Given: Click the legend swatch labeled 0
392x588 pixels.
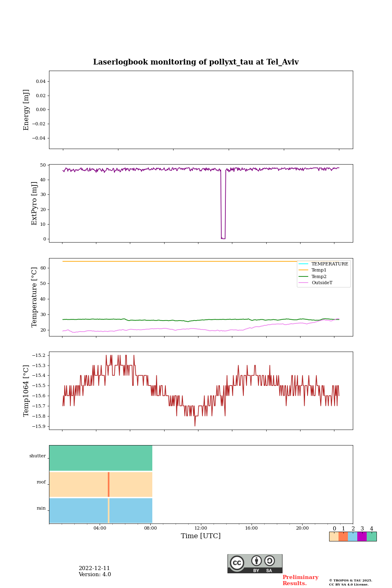Looking at the screenshot, I should pos(334,537).
